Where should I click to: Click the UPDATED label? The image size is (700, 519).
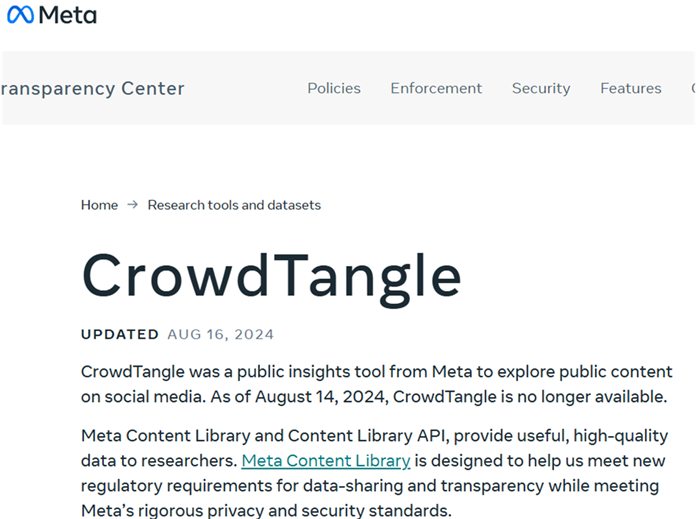[x=120, y=334]
